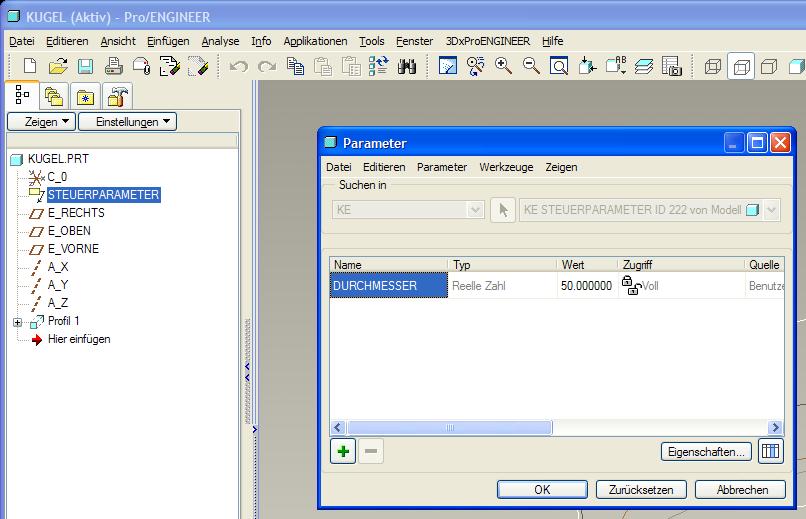Open search with the binoculars icon
This screenshot has width=806, height=519.
tap(407, 66)
